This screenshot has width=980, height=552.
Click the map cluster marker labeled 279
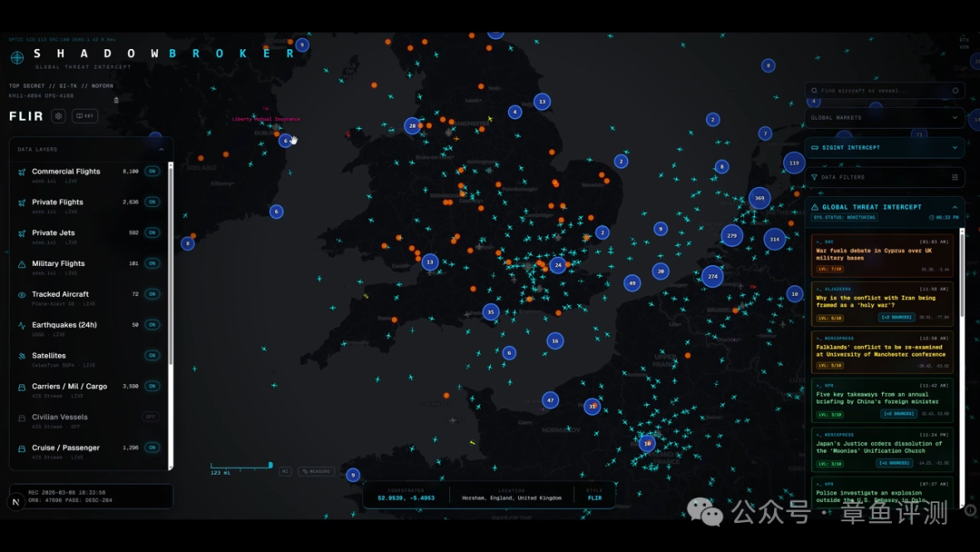point(732,236)
